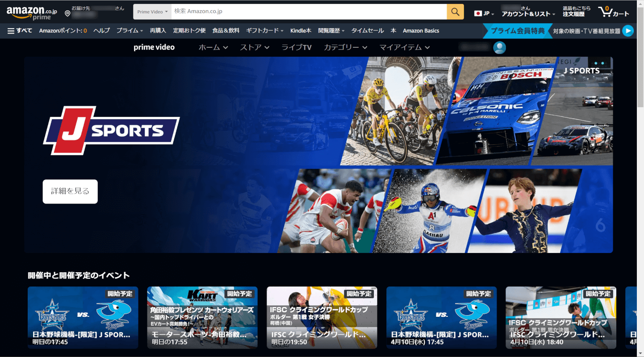The image size is (644, 357).
Task: Open 返品もこちら 注文履歴
Action: click(577, 12)
